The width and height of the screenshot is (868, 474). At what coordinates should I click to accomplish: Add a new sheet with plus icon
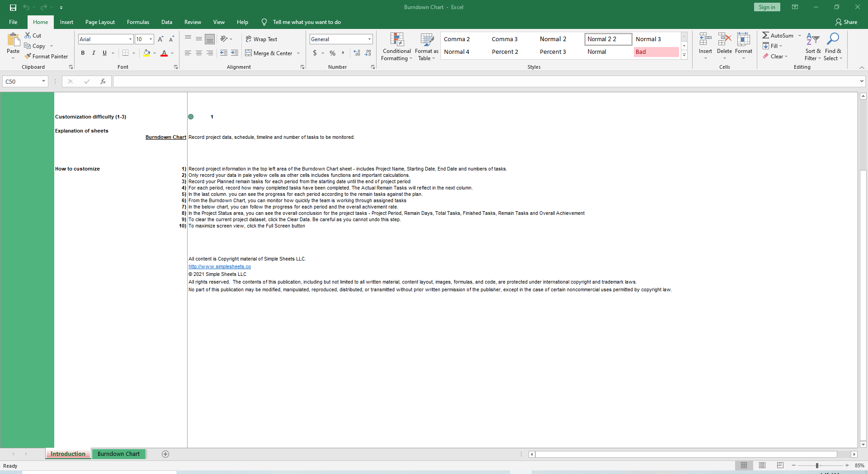[x=165, y=454]
